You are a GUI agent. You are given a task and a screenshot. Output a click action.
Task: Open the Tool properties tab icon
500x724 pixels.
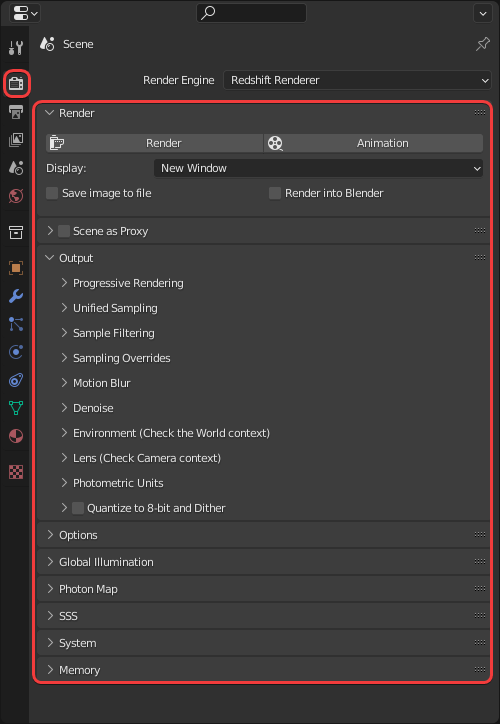[16, 47]
